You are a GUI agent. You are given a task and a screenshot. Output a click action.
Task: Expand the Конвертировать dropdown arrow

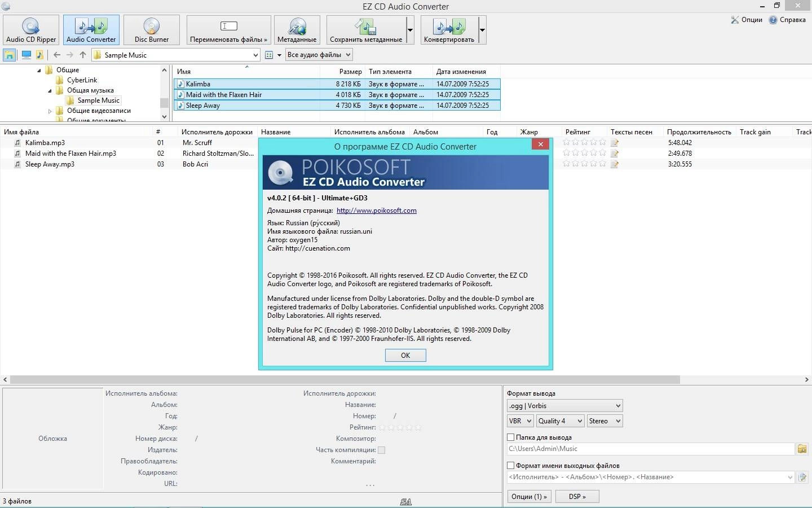tap(482, 30)
